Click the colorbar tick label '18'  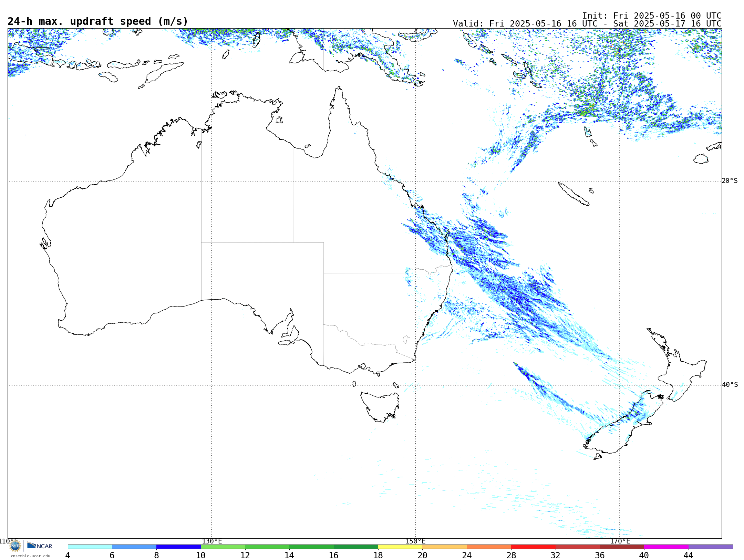tap(378, 555)
